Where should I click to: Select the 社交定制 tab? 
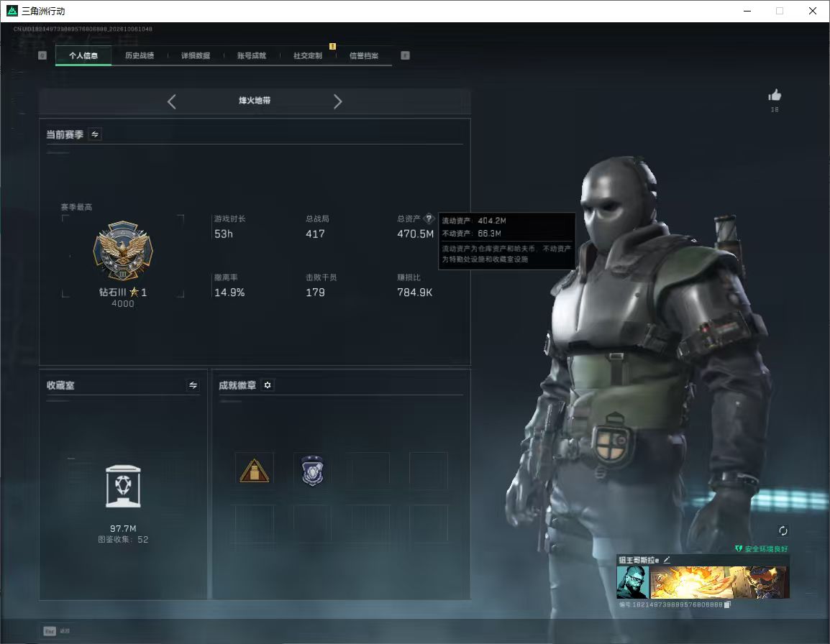[x=308, y=55]
